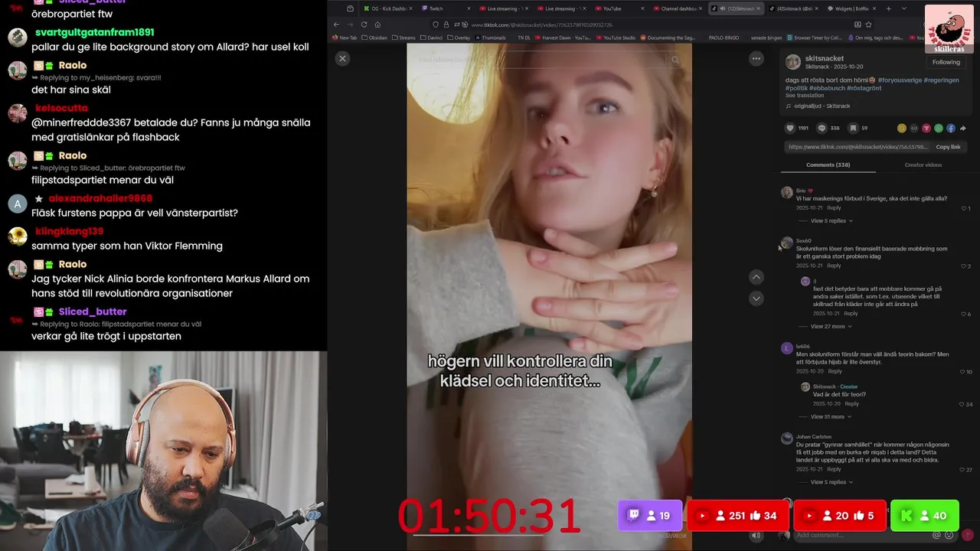Click the magnifier search icon above video
This screenshot has width=980, height=551.
click(675, 59)
